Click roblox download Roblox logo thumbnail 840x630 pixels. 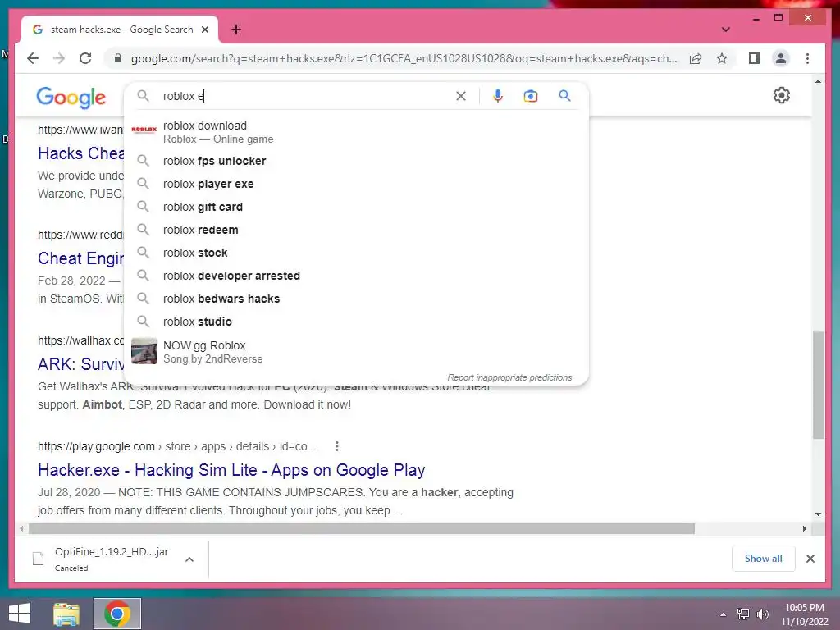coord(144,130)
